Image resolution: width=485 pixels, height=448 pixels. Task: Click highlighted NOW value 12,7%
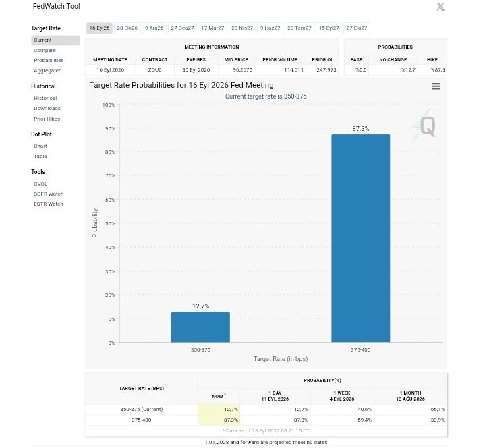pyautogui.click(x=219, y=410)
